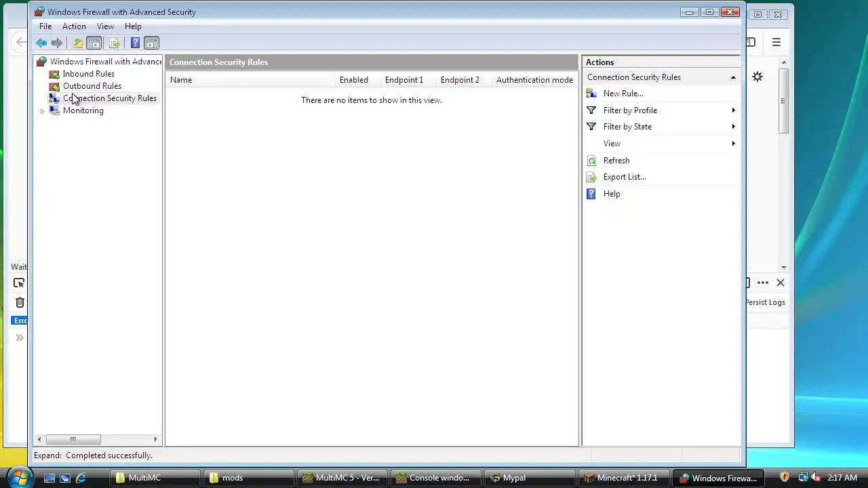Click the blue Help question-mark toolbar icon

coord(135,43)
